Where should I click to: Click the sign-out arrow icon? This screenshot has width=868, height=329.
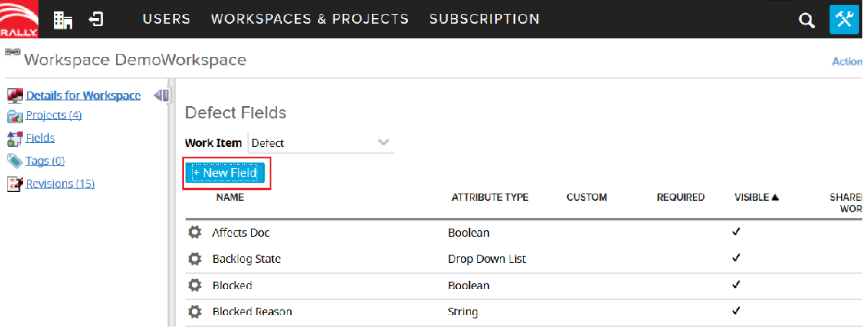tap(96, 19)
